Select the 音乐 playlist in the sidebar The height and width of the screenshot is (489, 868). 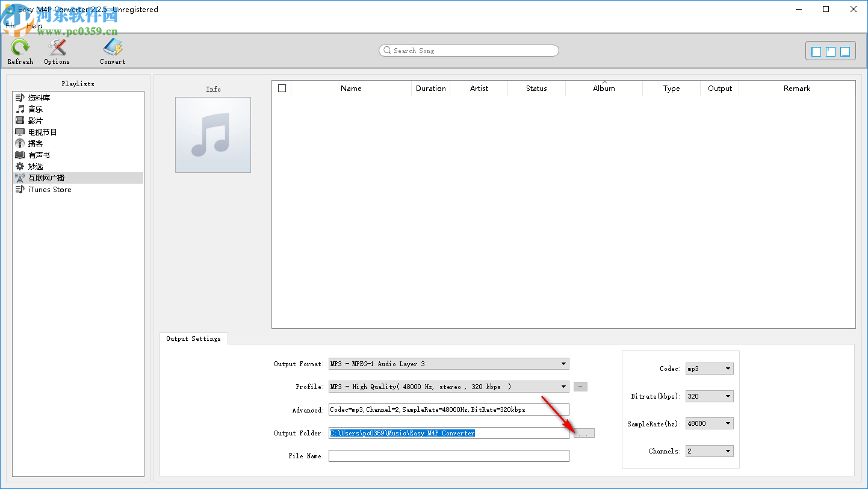click(x=35, y=109)
